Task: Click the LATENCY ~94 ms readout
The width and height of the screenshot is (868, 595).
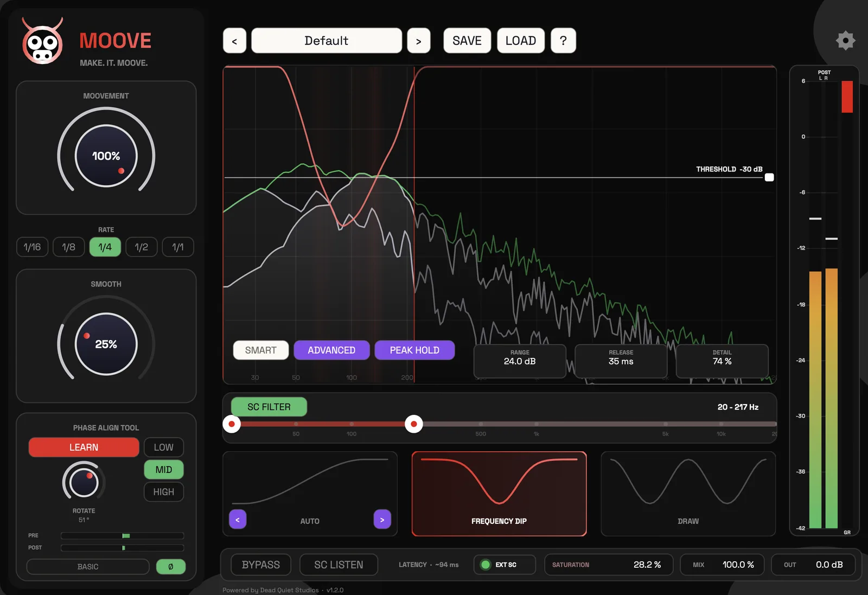Action: tap(429, 565)
